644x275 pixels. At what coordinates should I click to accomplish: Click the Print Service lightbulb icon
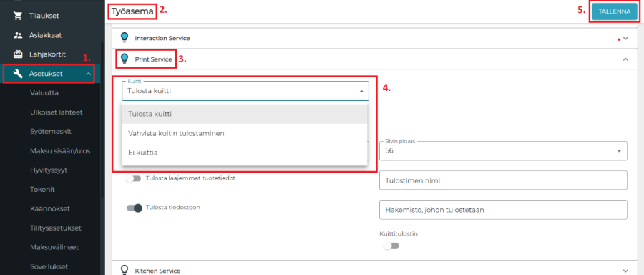point(125,59)
